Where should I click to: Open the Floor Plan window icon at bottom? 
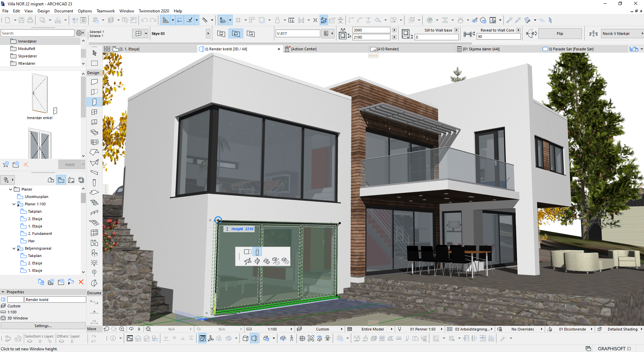(x=130, y=338)
